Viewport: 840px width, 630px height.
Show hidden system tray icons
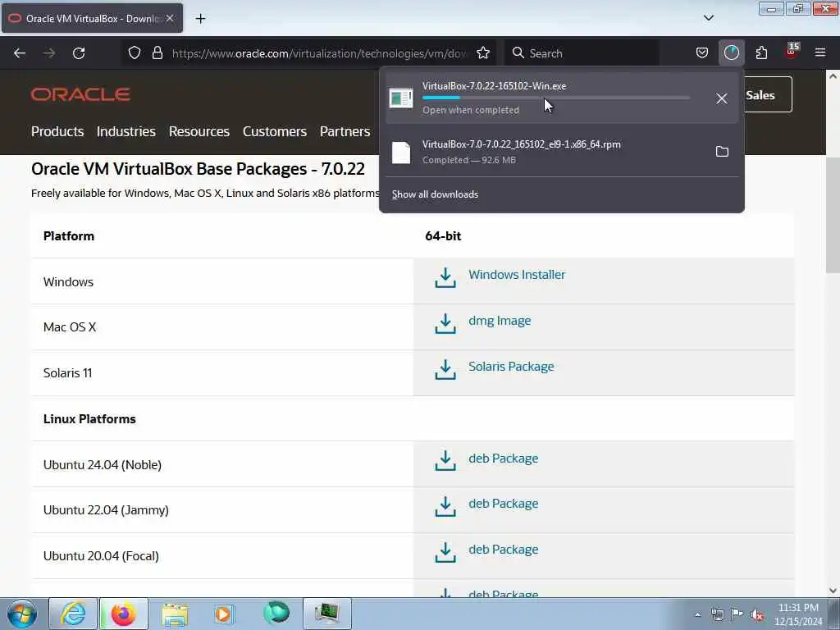[x=697, y=614]
